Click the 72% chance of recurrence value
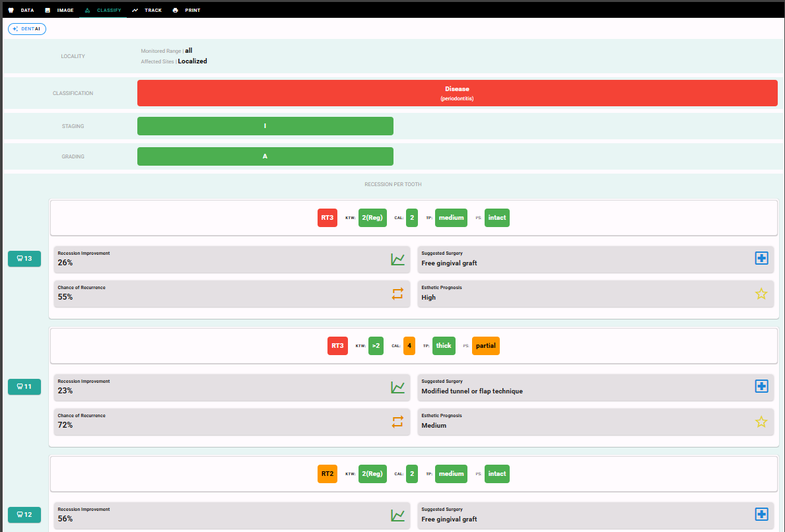This screenshot has width=785, height=532. point(65,425)
